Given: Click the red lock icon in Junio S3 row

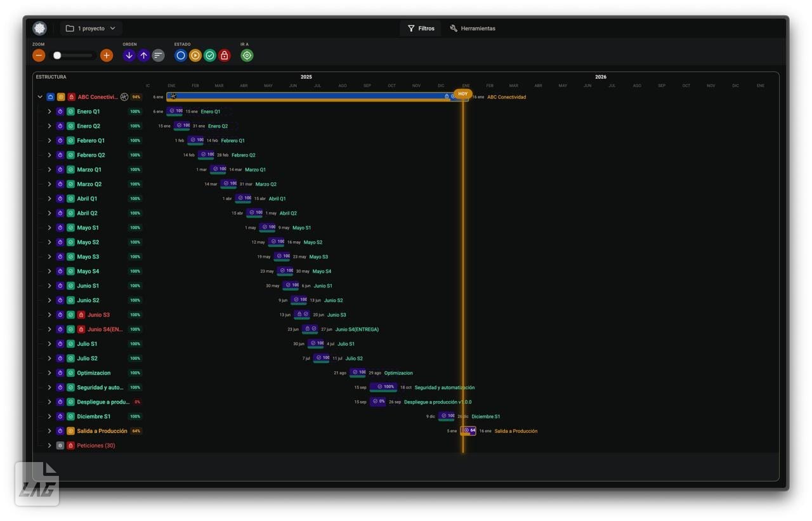Looking at the screenshot, I should 81,315.
